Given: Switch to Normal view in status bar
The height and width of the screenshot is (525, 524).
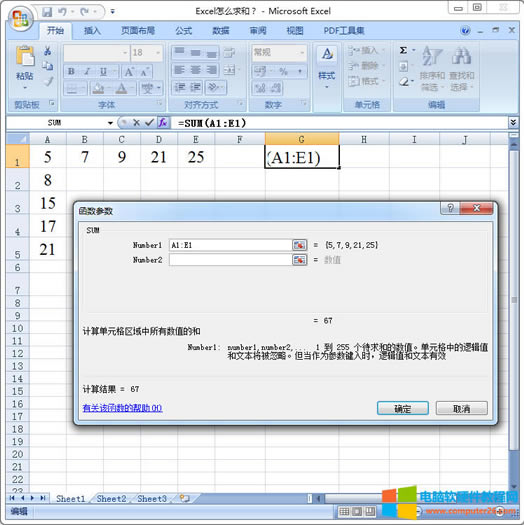Looking at the screenshot, I should coord(344,511).
